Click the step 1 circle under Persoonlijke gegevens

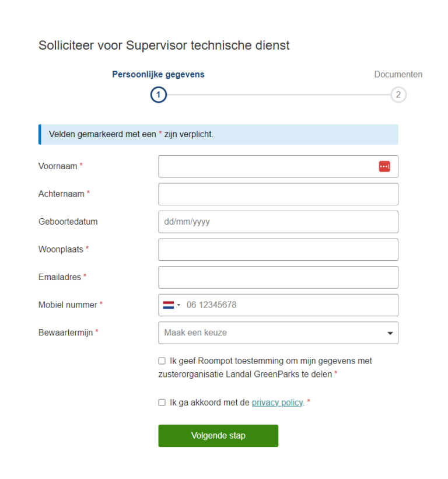tap(158, 95)
